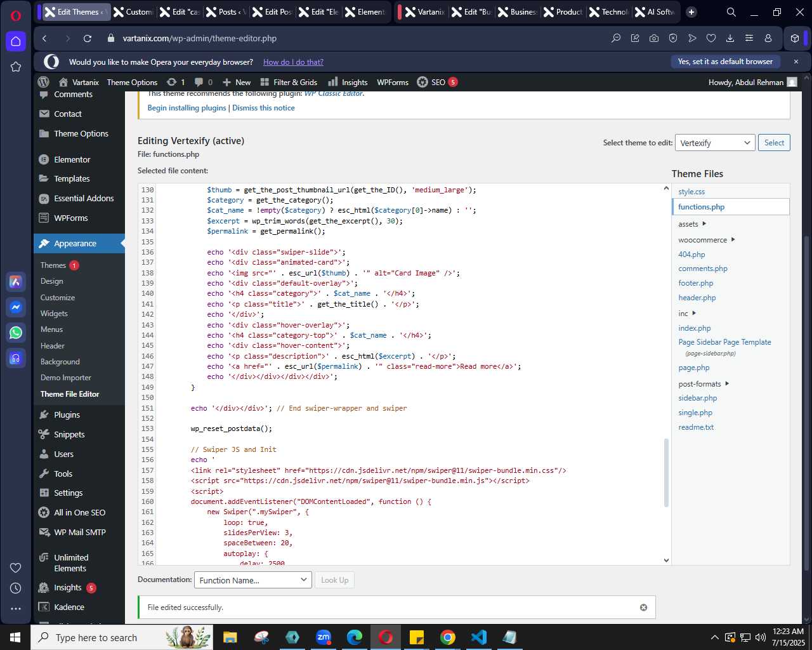Open New content menu in admin bar
The height and width of the screenshot is (650, 812).
[x=237, y=82]
